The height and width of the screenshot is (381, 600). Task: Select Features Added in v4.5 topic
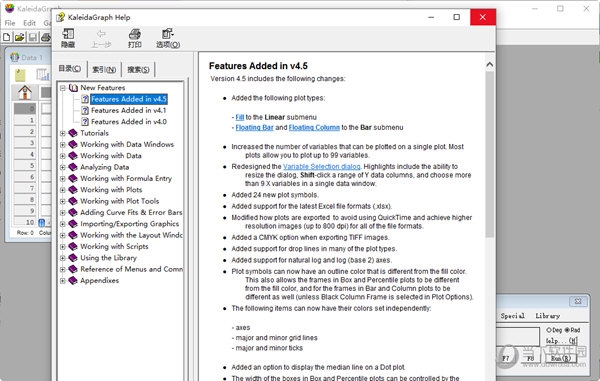[129, 99]
